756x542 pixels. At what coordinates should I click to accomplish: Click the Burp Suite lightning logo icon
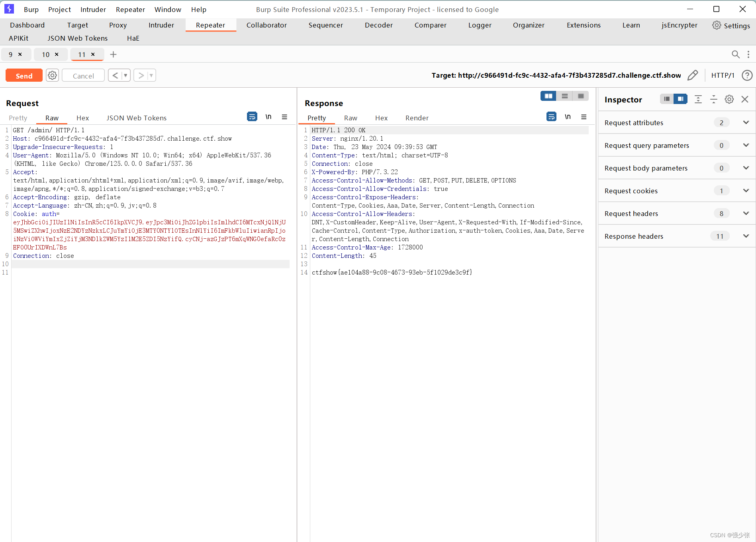tap(9, 9)
